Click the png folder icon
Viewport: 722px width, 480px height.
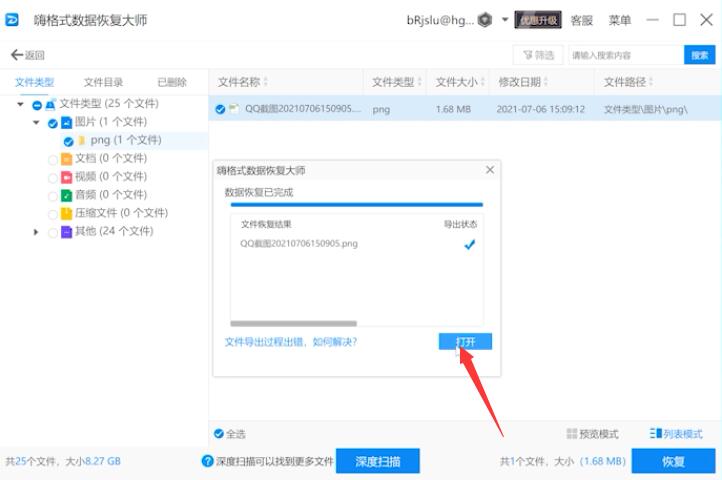pos(82,140)
